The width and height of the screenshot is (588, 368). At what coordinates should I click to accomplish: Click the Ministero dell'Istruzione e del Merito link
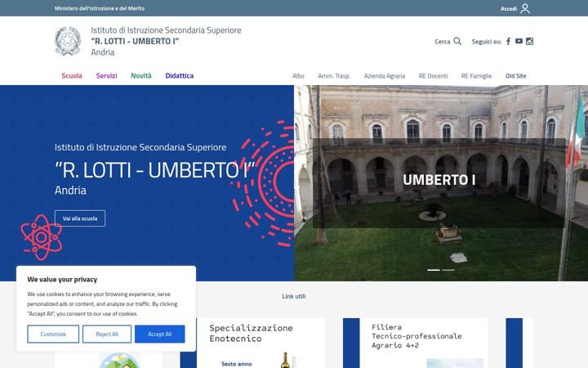click(x=100, y=8)
